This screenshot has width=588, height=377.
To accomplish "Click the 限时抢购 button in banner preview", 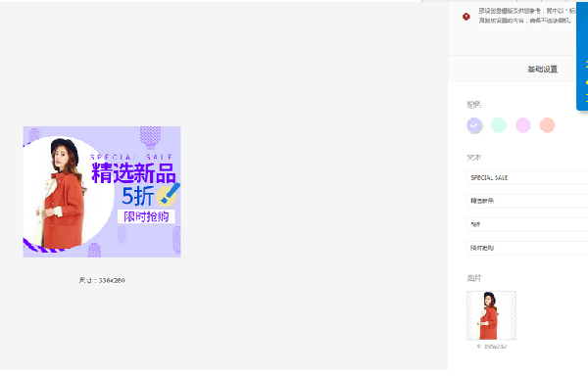I will 146,216.
